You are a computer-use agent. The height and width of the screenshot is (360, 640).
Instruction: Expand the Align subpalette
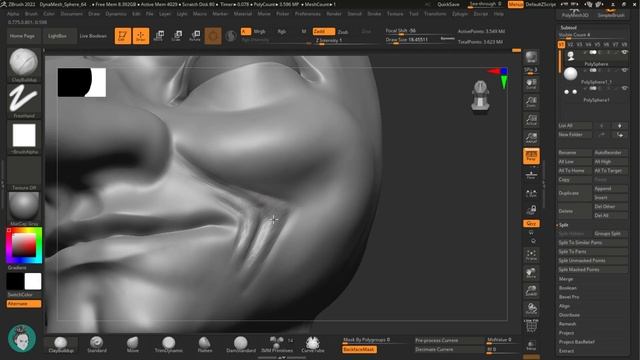564,306
